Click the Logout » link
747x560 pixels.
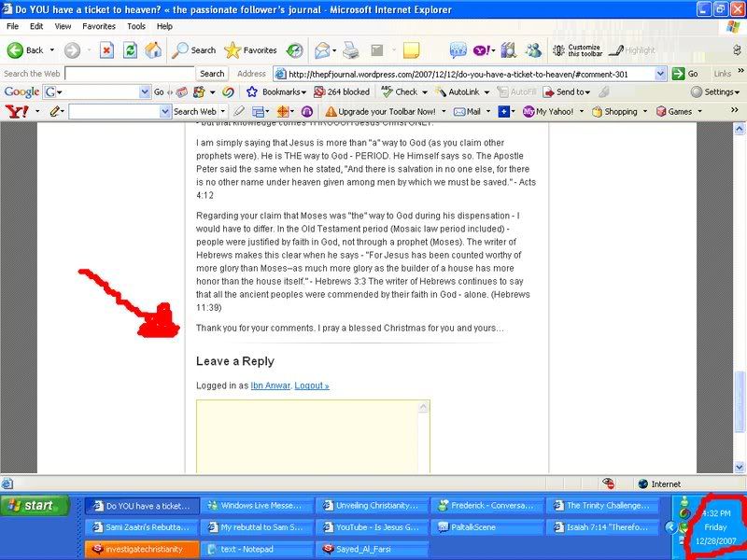click(312, 385)
